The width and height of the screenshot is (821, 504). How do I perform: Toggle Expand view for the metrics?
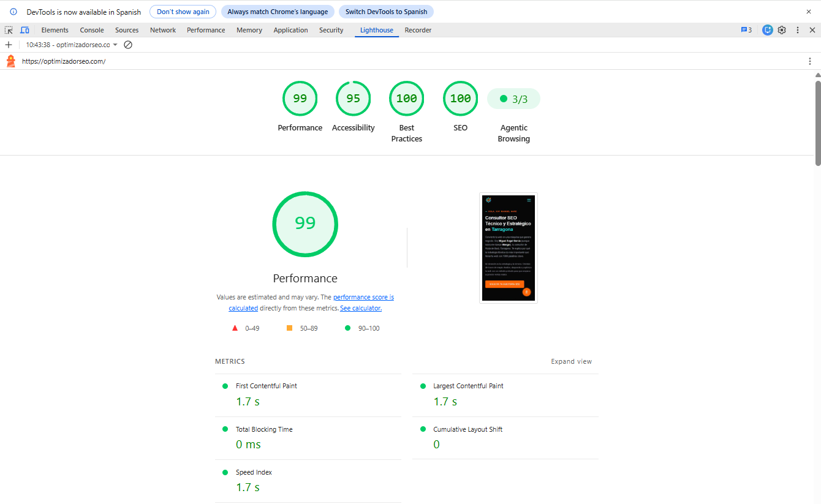571,361
